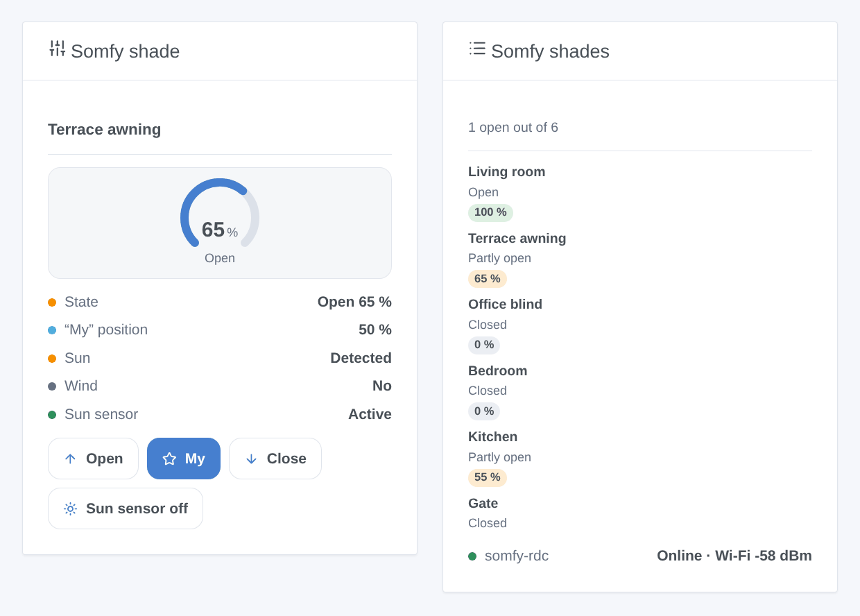Click the 65 % badge under Terrace awning
The width and height of the screenshot is (860, 616).
pyautogui.click(x=488, y=279)
